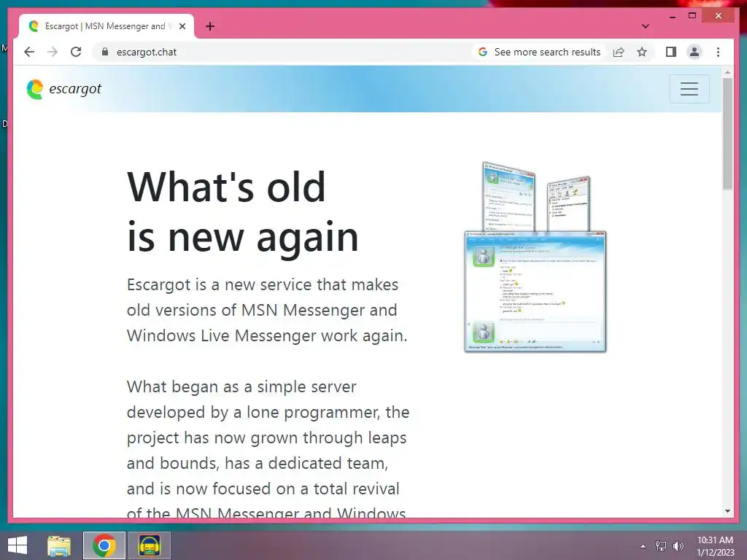Click the Messenger windows screenshot image
Screen dimensions: 747x560
(x=535, y=257)
